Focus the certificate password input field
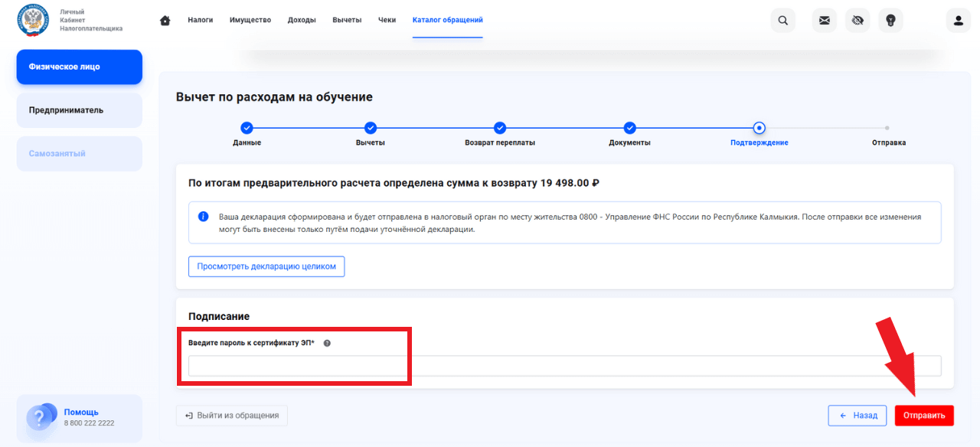980x447 pixels. [565, 366]
